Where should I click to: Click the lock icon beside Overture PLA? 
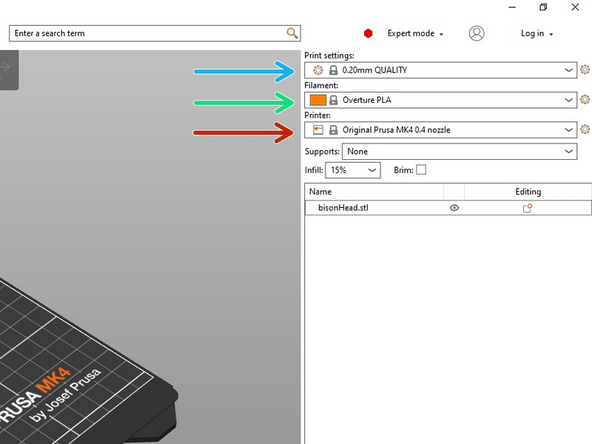click(x=333, y=100)
